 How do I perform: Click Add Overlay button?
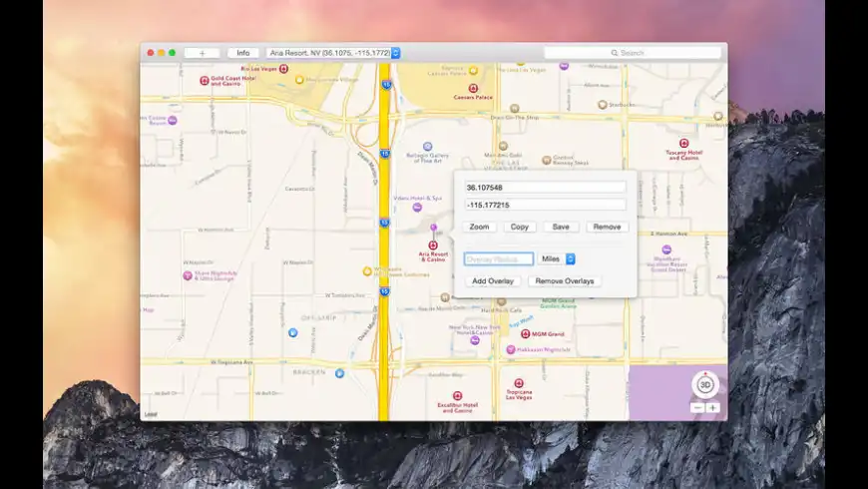pos(493,281)
